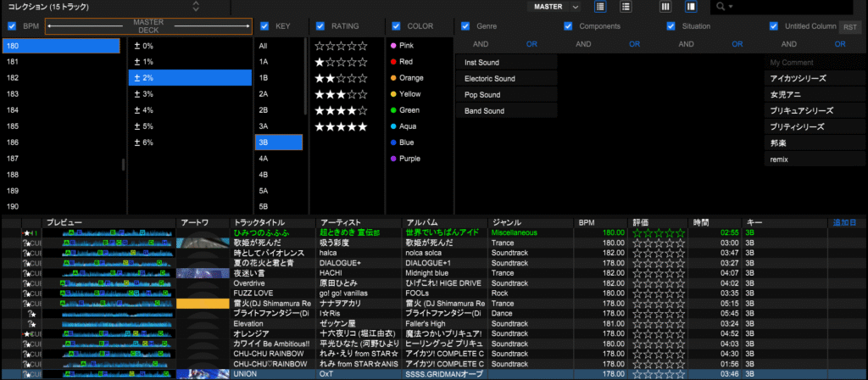
Task: Open the column filter icon with three bars
Action: point(665,7)
